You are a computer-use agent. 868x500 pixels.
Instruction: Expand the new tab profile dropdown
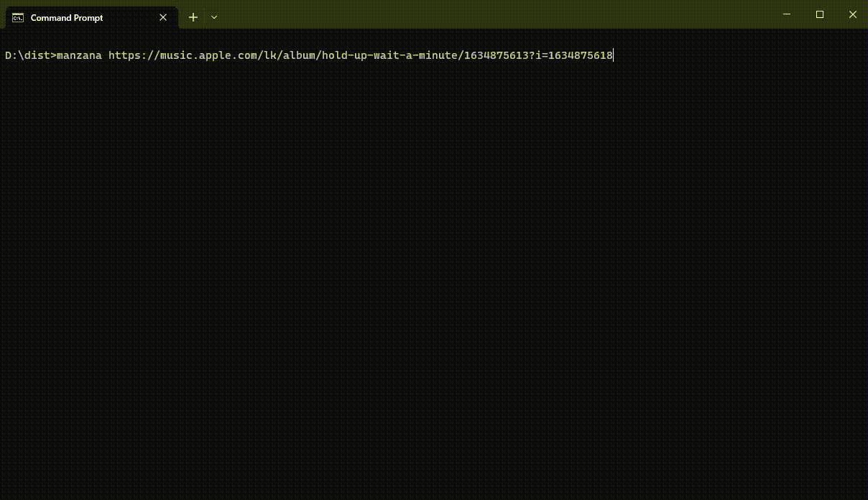214,17
